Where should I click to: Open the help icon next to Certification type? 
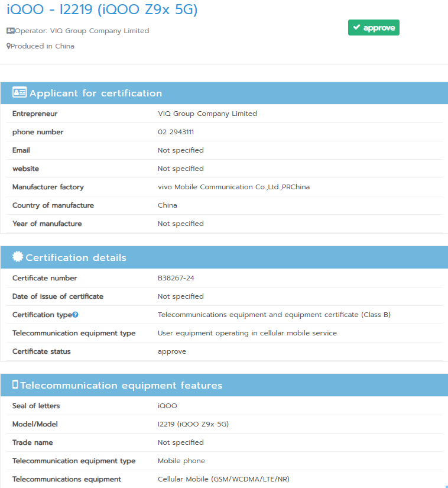(75, 315)
